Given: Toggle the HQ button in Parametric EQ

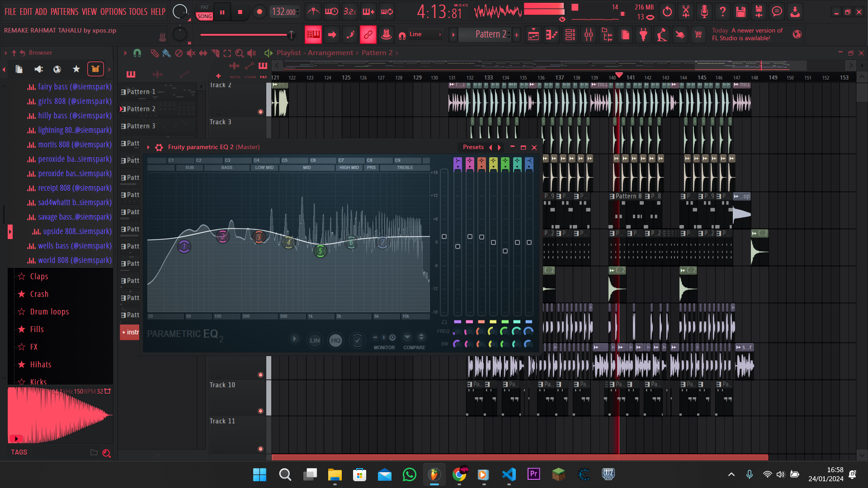Looking at the screenshot, I should tap(335, 340).
